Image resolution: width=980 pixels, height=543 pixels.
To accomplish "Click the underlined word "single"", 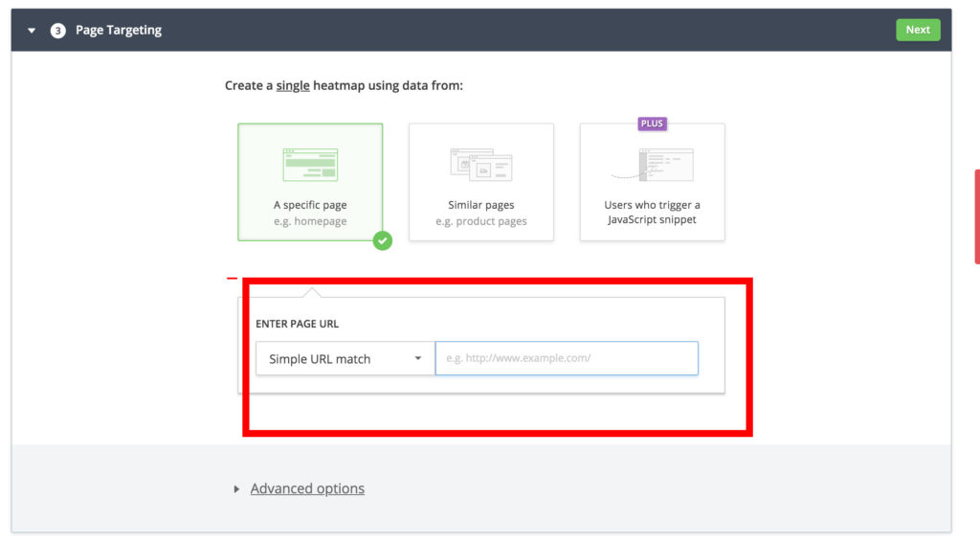I will (293, 85).
